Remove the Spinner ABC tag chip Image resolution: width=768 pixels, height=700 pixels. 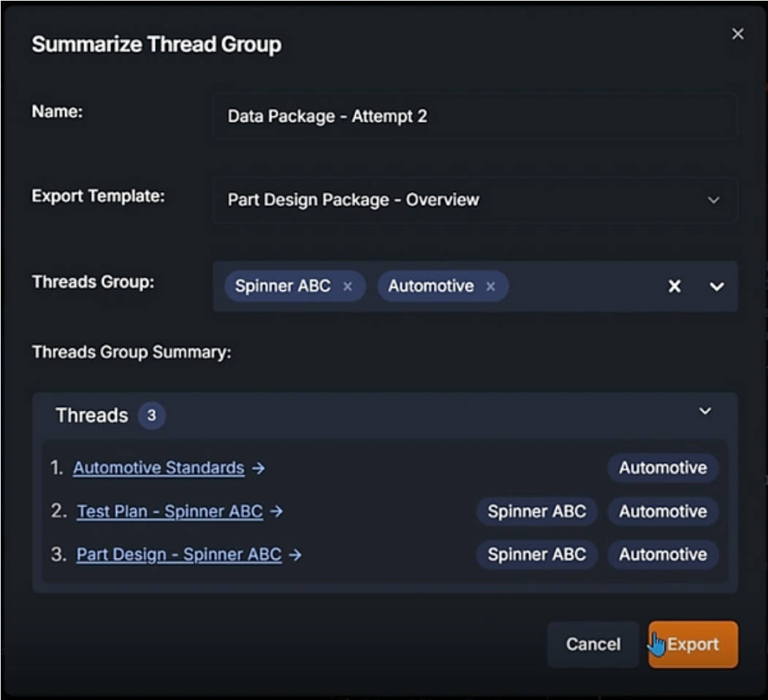point(348,286)
